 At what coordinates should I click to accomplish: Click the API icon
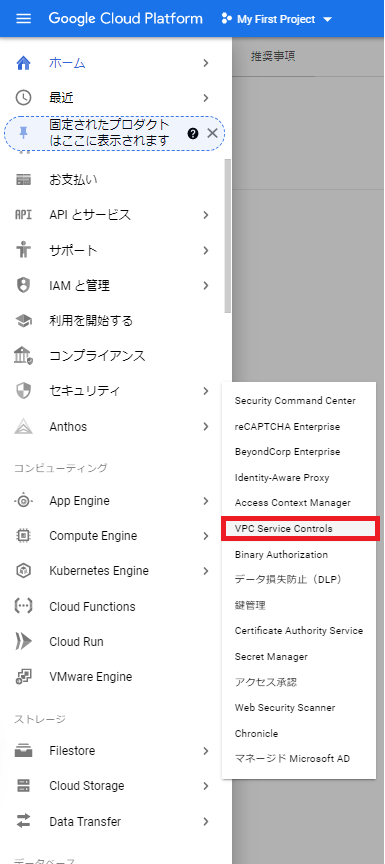point(23,215)
